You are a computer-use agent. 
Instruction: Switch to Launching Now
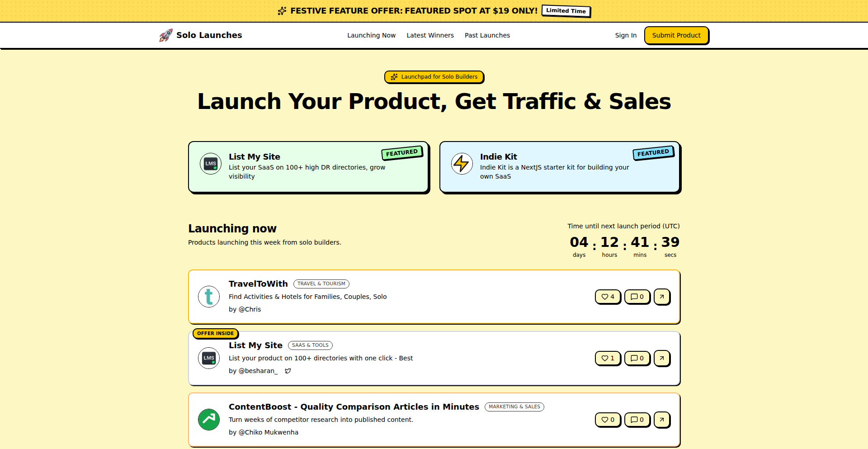pyautogui.click(x=372, y=35)
